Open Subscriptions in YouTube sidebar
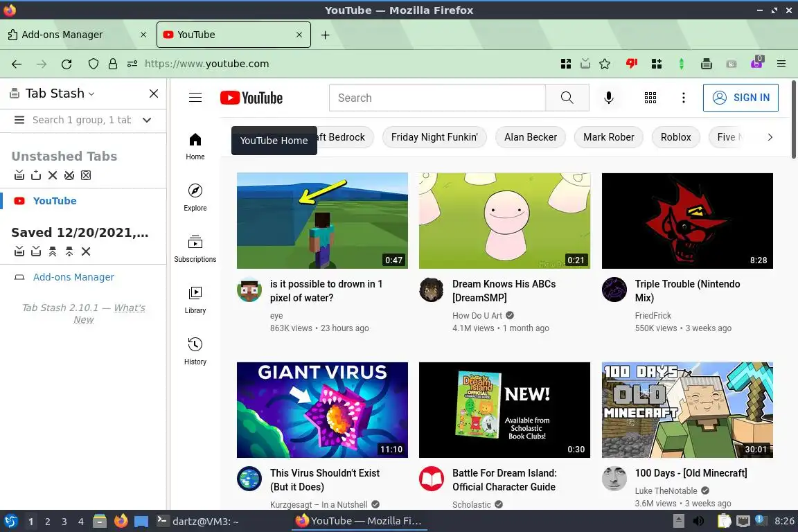Image resolution: width=798 pixels, height=532 pixels. 195,249
